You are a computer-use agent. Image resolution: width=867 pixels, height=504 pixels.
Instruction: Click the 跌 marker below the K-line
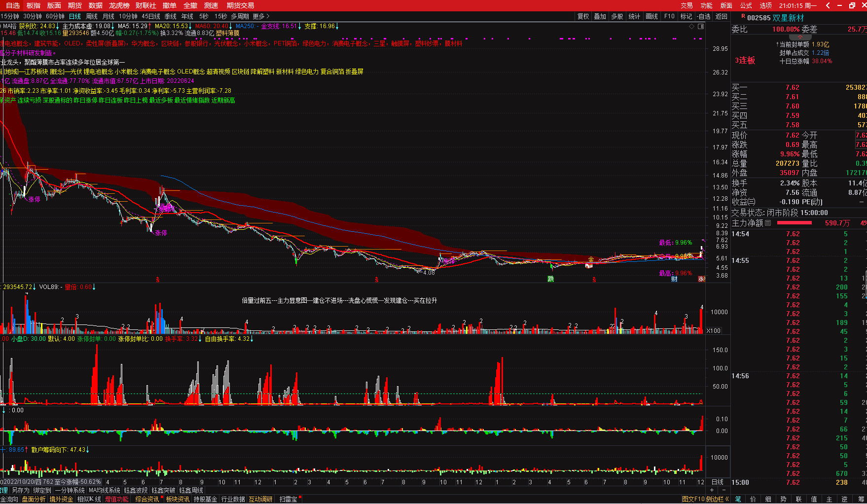(x=550, y=279)
